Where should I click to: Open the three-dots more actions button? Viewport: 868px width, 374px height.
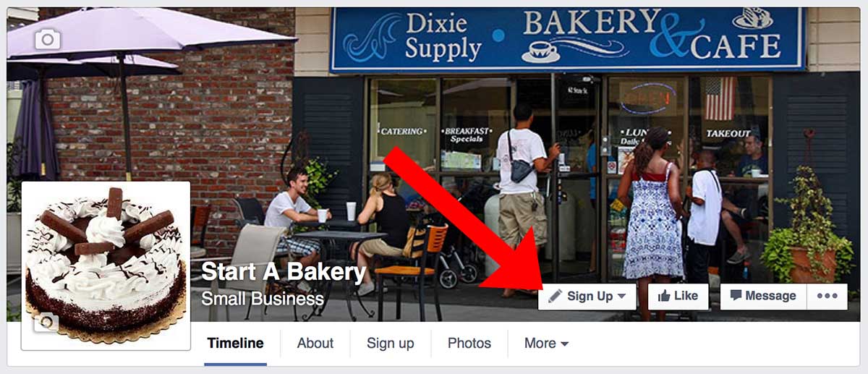tap(827, 296)
